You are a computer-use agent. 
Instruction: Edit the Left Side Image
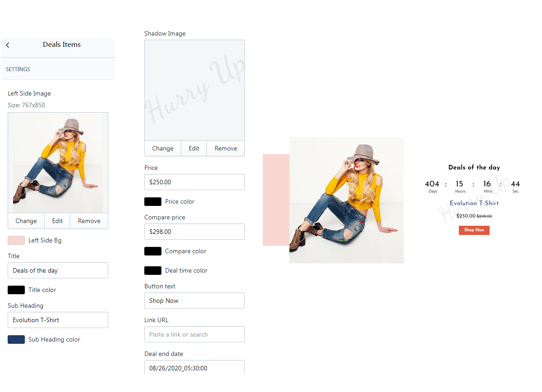click(57, 221)
